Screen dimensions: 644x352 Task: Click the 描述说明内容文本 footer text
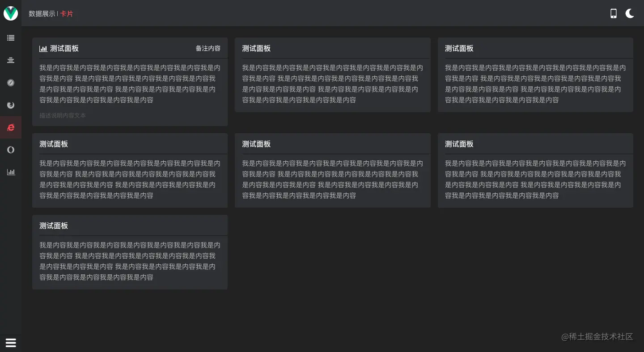pos(63,115)
